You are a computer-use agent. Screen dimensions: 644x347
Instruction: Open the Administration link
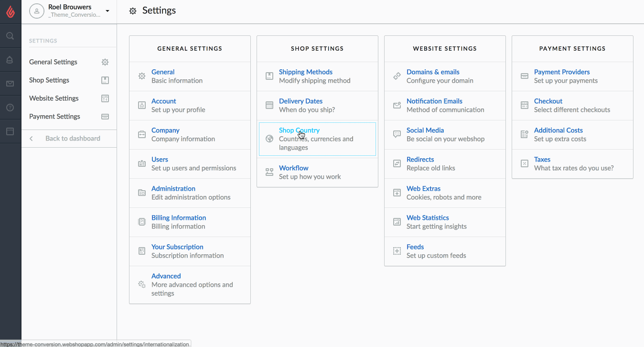(173, 189)
